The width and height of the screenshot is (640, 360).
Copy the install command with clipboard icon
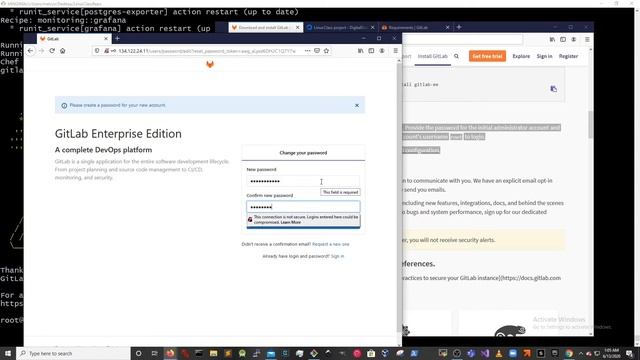coord(553,89)
